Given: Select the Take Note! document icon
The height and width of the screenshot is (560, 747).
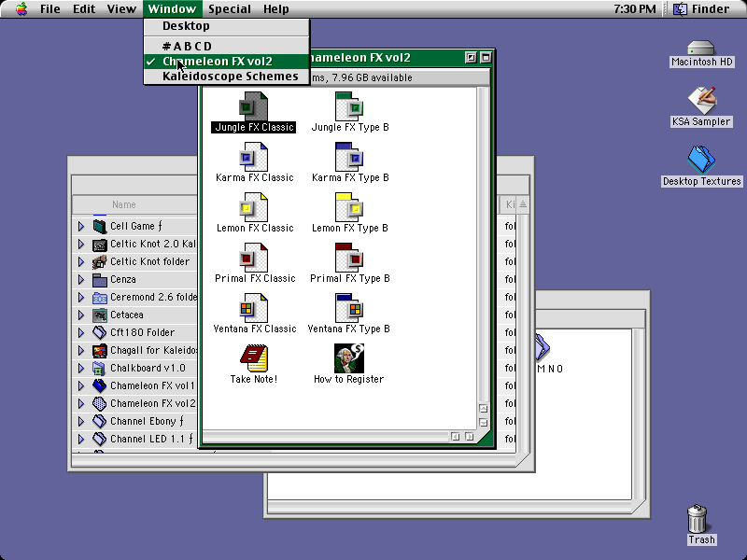Looking at the screenshot, I should pyautogui.click(x=253, y=358).
